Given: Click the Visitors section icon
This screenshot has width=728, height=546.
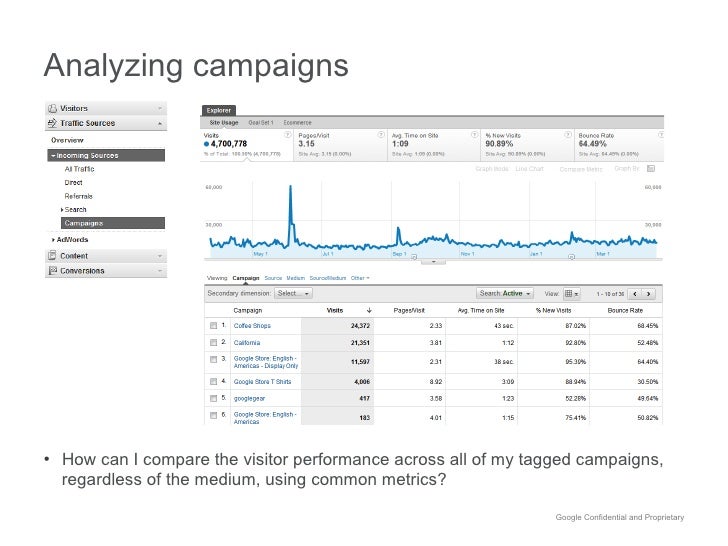Looking at the screenshot, I should point(52,108).
